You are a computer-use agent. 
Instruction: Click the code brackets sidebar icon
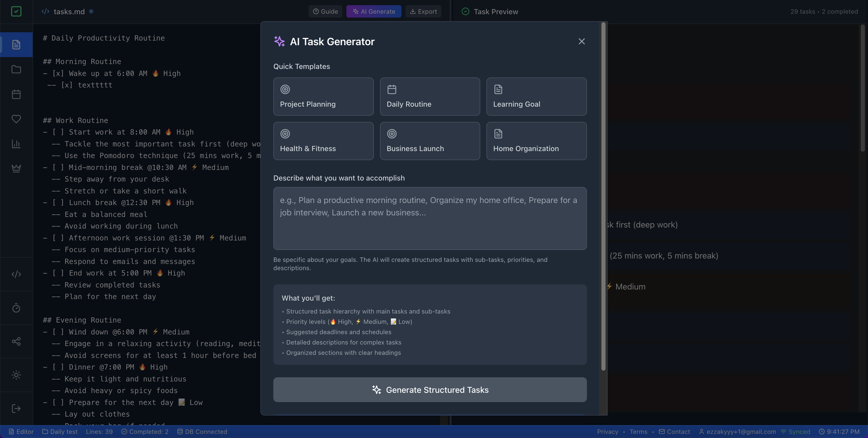[x=16, y=274]
